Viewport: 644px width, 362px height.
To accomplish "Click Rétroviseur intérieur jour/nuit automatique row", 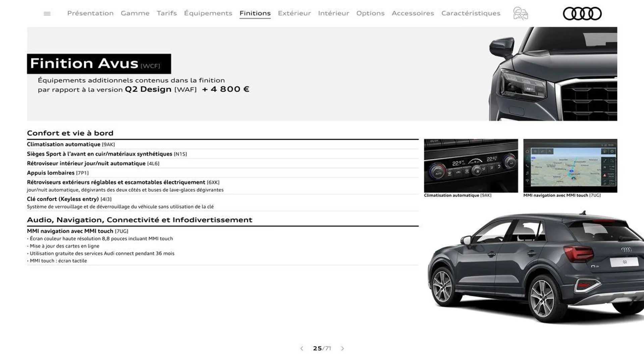I will (223, 163).
